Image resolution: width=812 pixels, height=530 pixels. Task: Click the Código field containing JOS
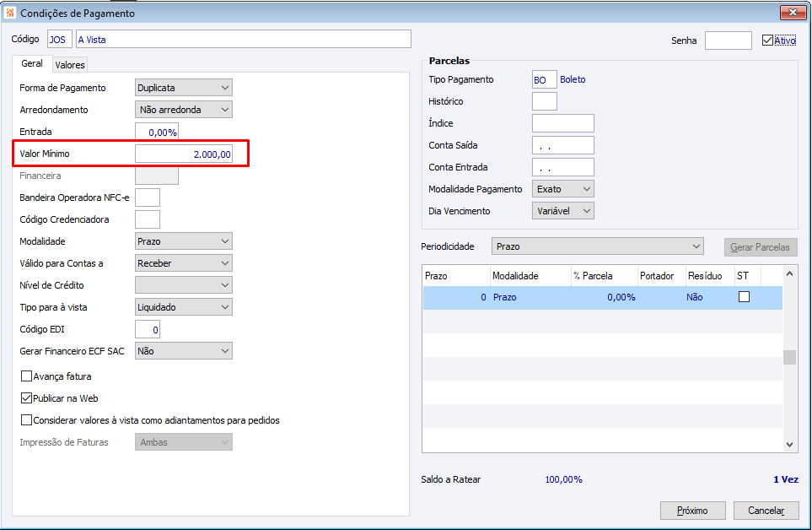click(60, 40)
